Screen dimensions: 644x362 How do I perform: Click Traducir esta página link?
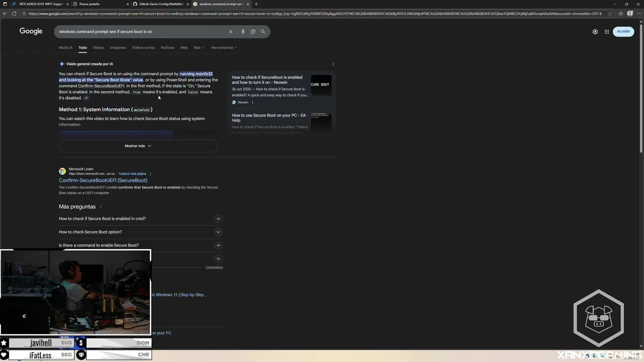[132, 173]
